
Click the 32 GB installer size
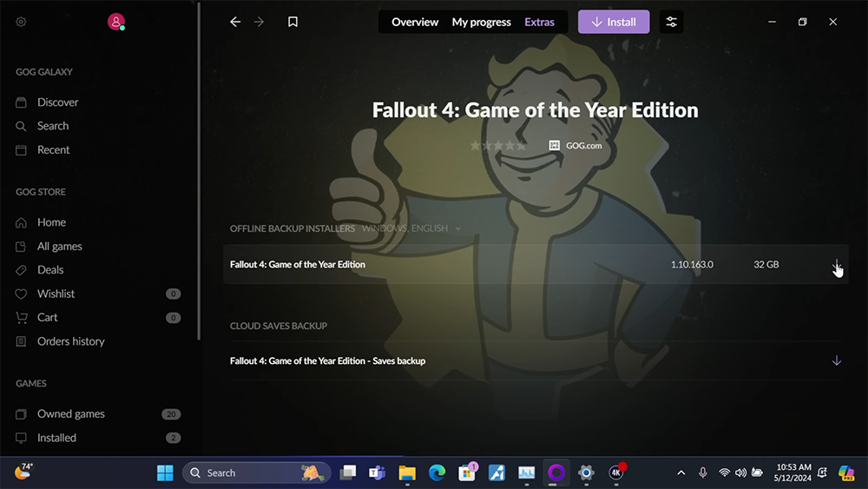[x=766, y=265]
